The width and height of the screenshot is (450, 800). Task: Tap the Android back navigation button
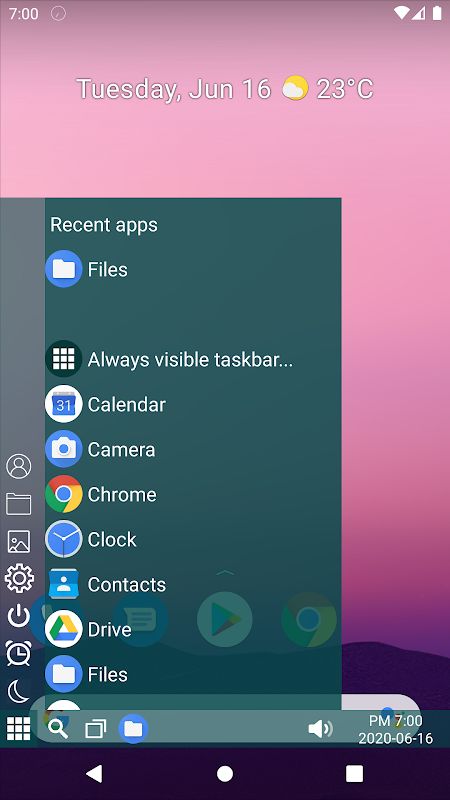point(94,773)
